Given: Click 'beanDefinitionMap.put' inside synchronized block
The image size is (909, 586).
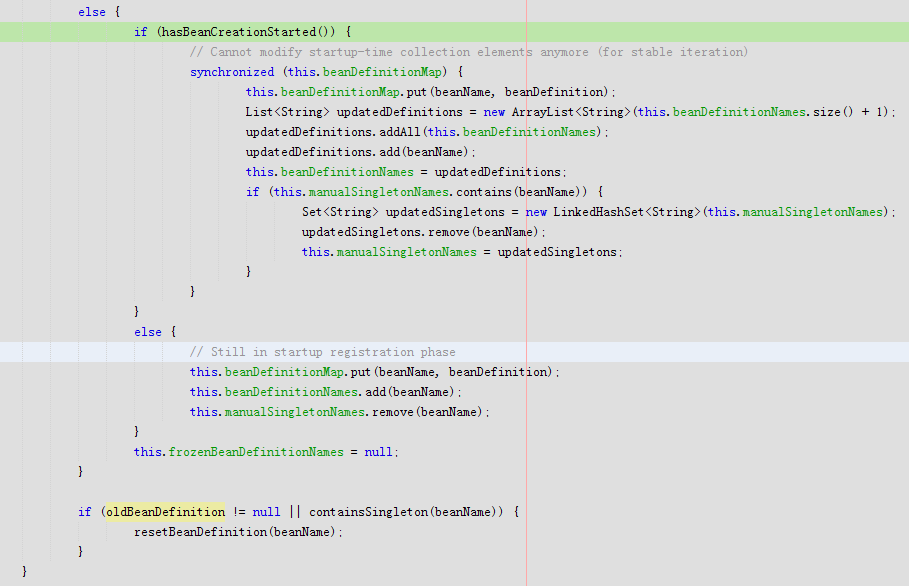Looking at the screenshot, I should 354,92.
